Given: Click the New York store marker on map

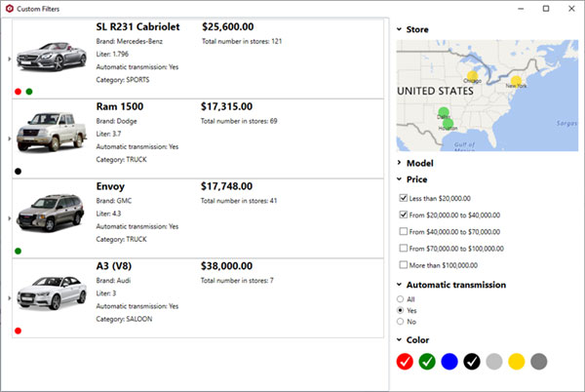Looking at the screenshot, I should [x=517, y=81].
